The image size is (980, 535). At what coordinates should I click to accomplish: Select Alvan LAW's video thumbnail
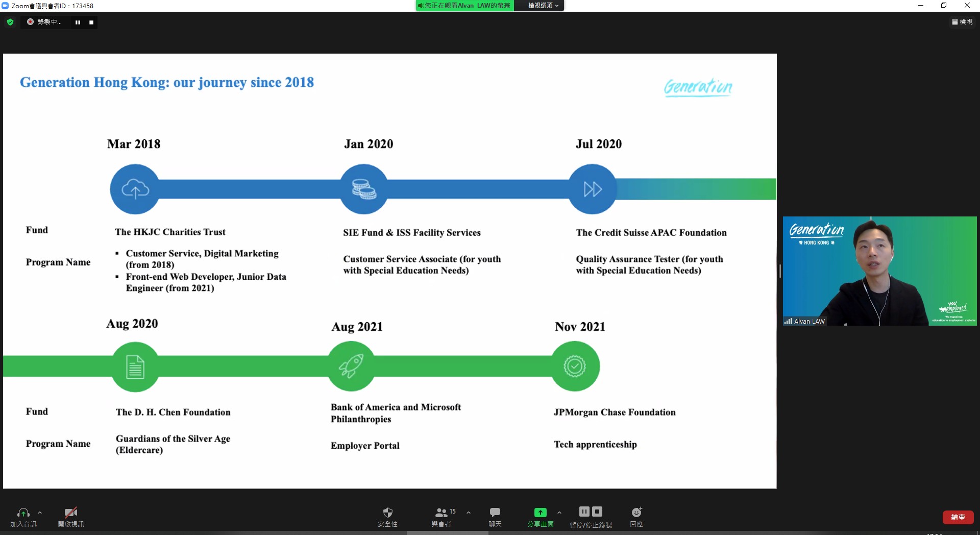click(879, 271)
